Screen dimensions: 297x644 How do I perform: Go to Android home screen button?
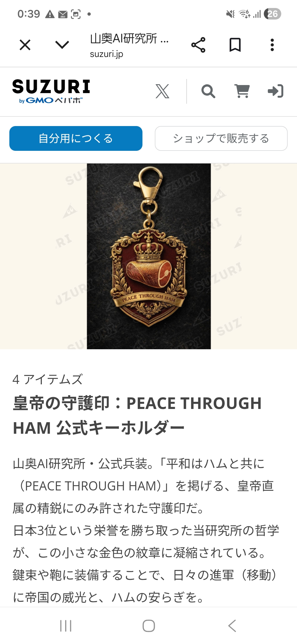click(x=149, y=626)
